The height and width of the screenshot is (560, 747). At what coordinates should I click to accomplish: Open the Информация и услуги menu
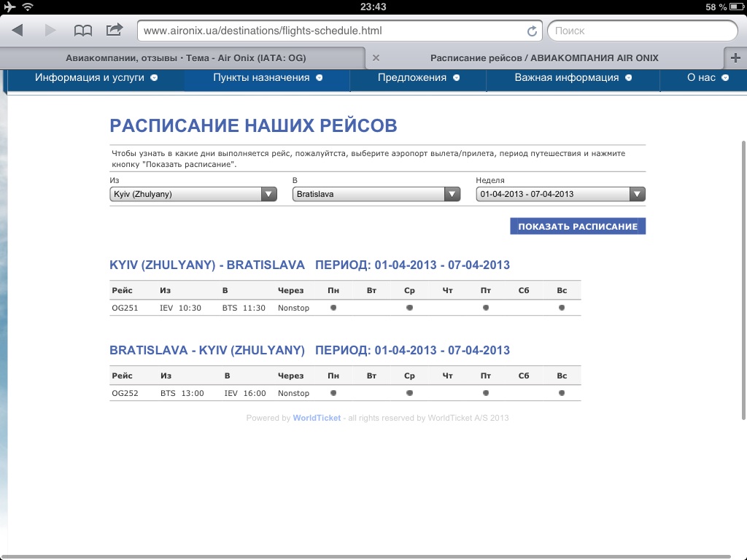click(96, 78)
